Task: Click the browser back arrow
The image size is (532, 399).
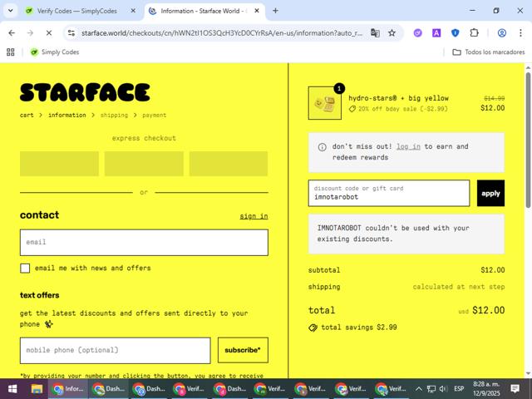Action: point(12,33)
